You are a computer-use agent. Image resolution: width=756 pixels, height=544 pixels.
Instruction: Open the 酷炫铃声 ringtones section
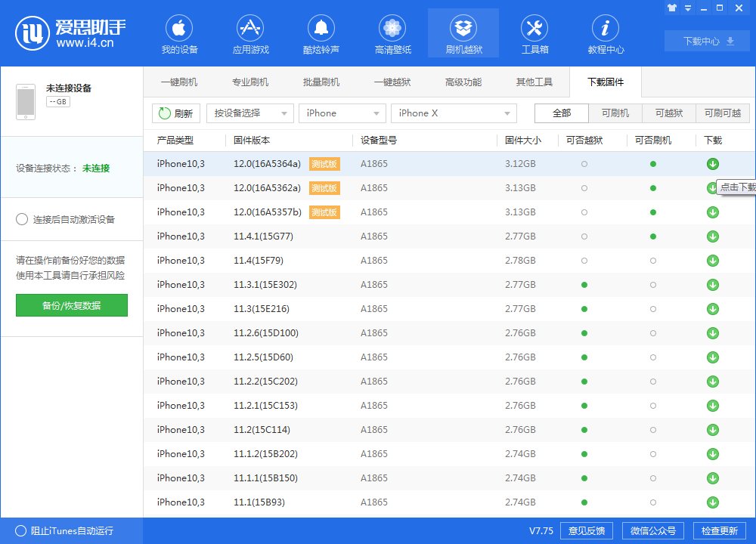[x=321, y=32]
